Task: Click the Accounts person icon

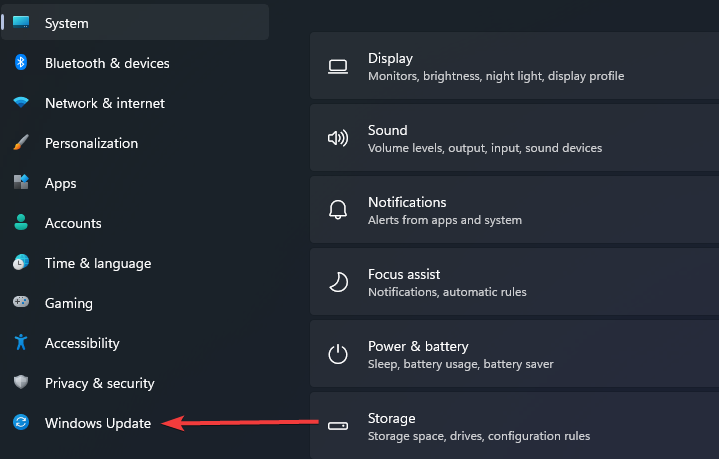Action: 21,222
